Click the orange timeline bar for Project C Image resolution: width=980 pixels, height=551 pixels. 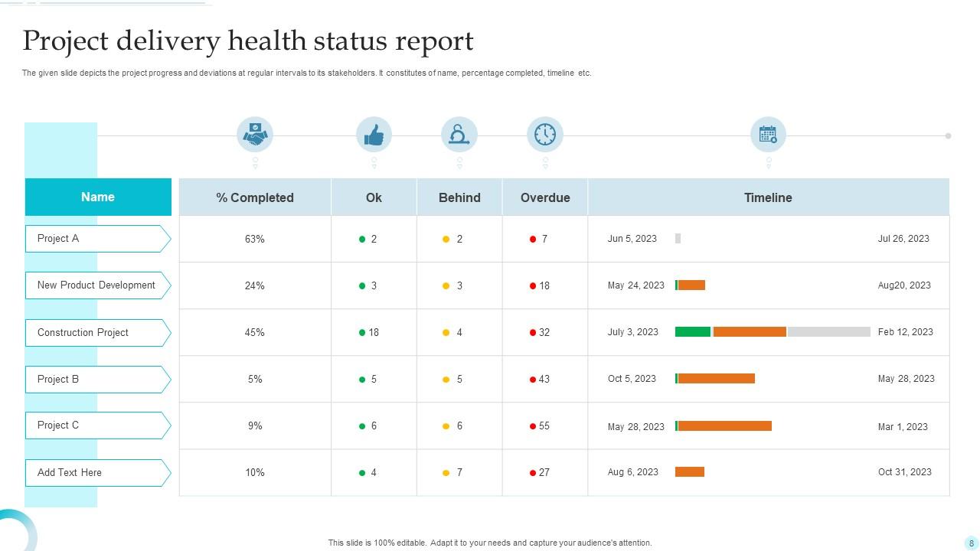(725, 426)
